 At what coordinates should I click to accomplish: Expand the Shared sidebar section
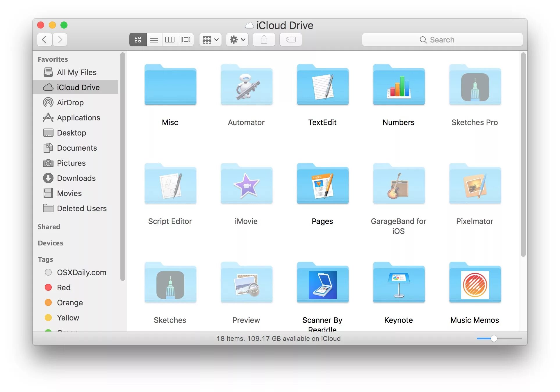(x=49, y=227)
